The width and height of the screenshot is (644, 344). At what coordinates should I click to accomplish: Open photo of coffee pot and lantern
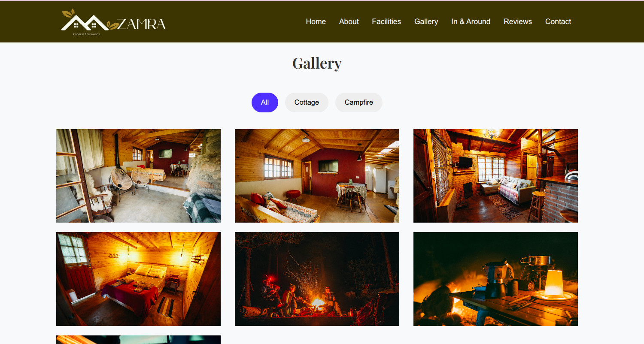(x=495, y=279)
